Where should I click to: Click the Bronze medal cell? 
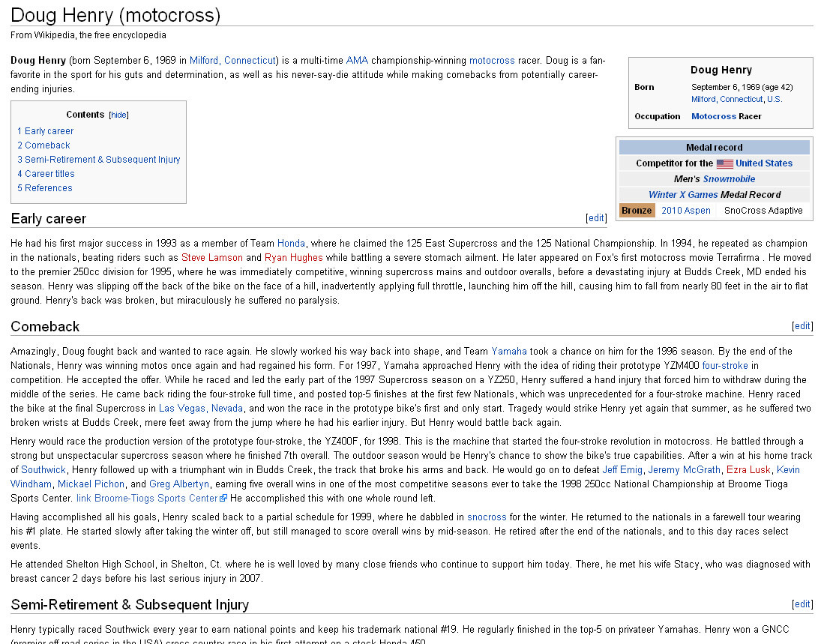coord(637,211)
